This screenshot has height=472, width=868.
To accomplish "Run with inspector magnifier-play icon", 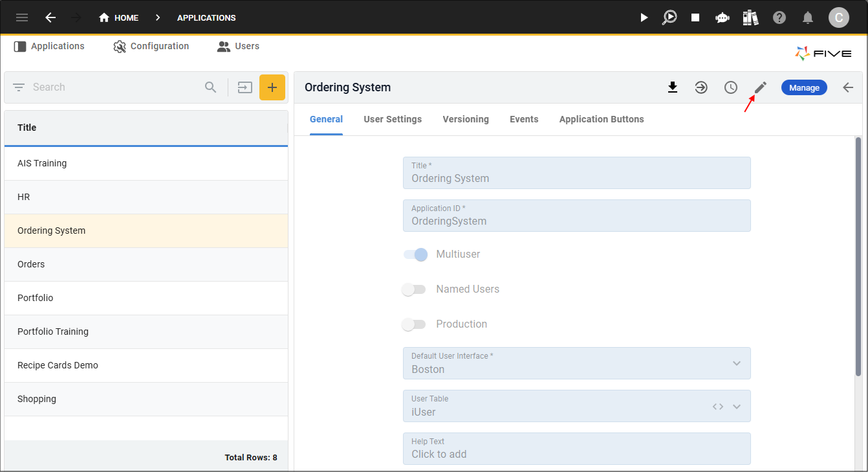I will tap(669, 17).
